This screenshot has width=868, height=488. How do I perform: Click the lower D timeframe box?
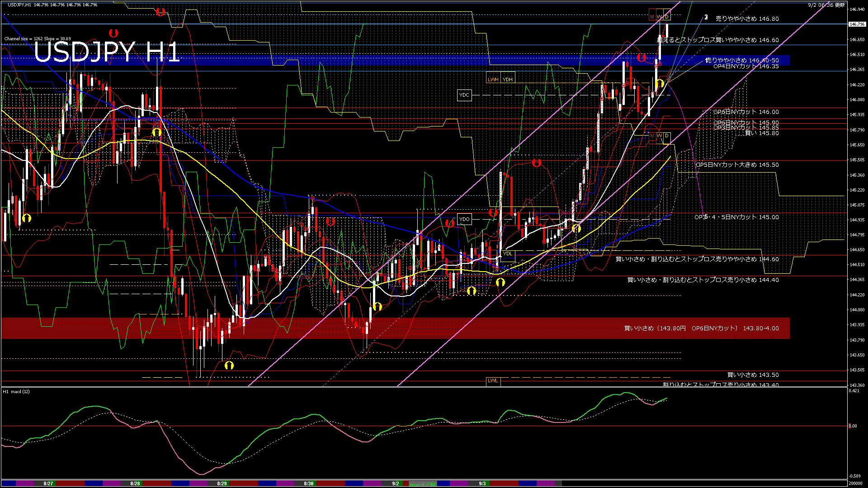pos(666,136)
